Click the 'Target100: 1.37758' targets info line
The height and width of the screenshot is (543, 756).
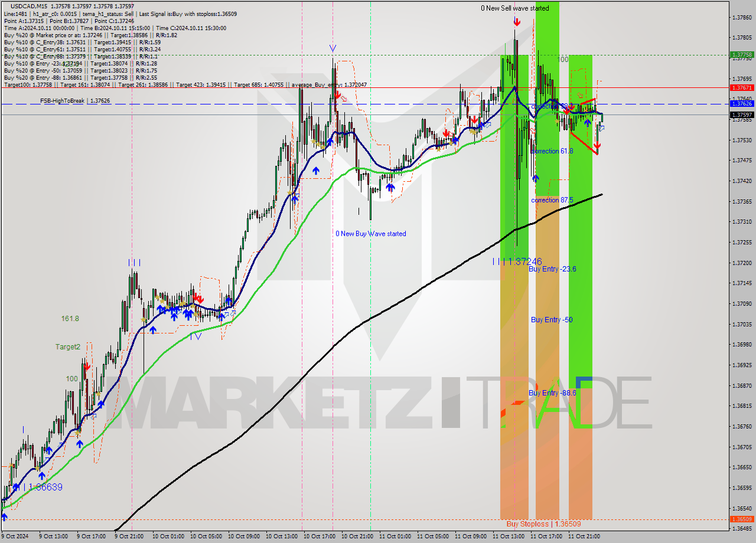click(185, 84)
